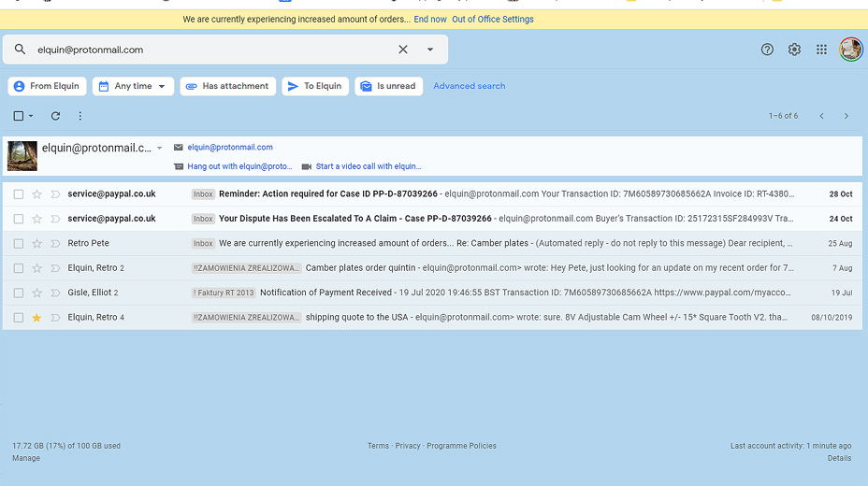Toggle the importance marker on Gisle, Elliot email
Viewport: 868px width, 486px height.
(55, 293)
